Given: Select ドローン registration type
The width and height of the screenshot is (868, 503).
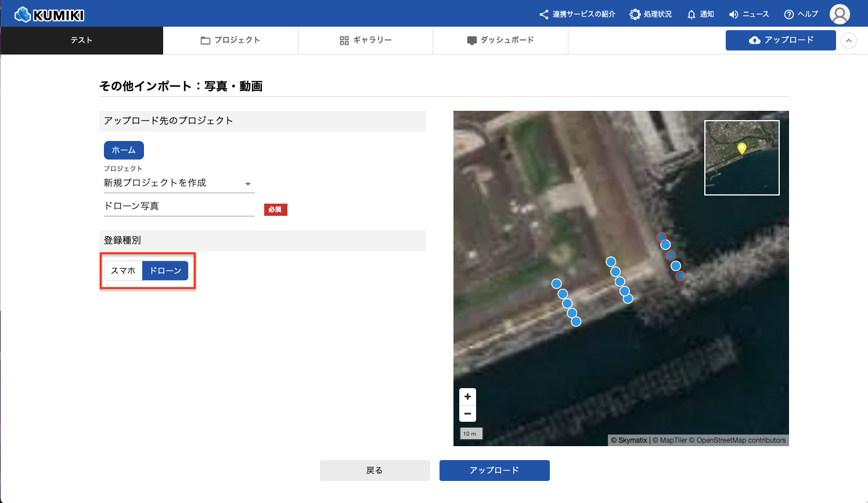Looking at the screenshot, I should (165, 271).
